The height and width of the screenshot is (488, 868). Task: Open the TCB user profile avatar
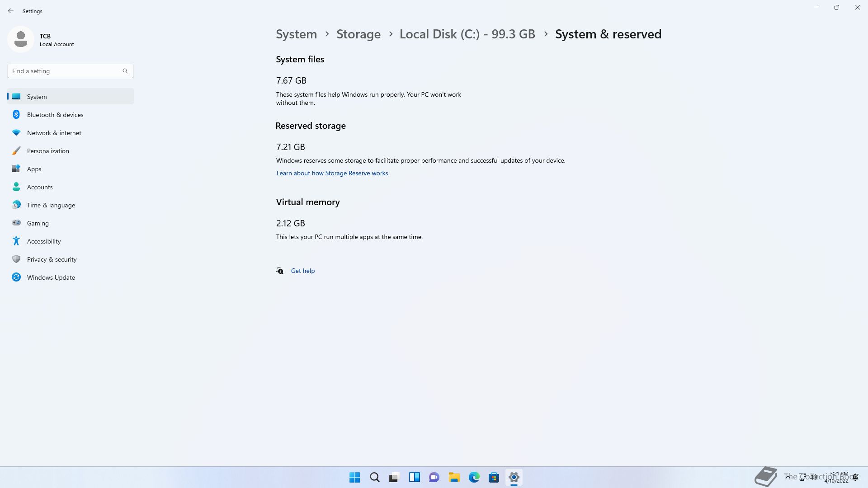click(21, 39)
